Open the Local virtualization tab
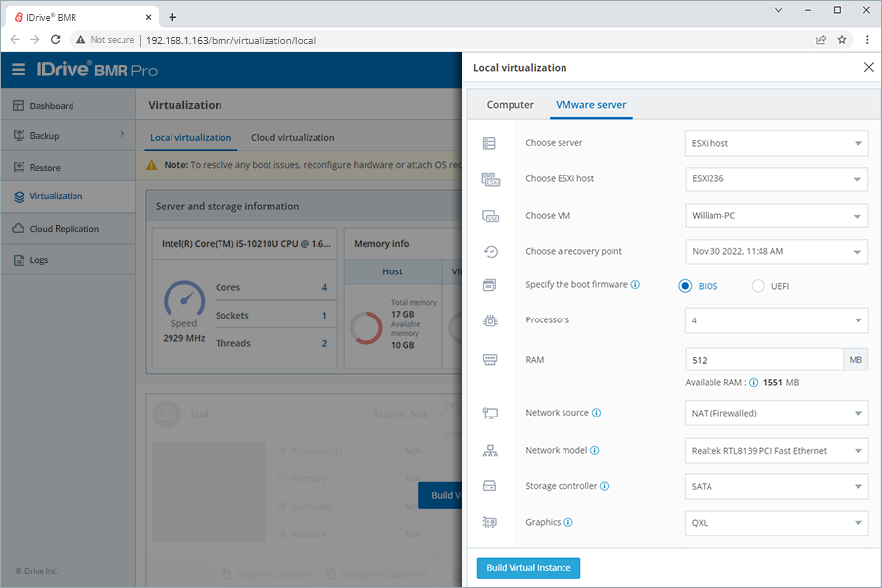 point(191,138)
